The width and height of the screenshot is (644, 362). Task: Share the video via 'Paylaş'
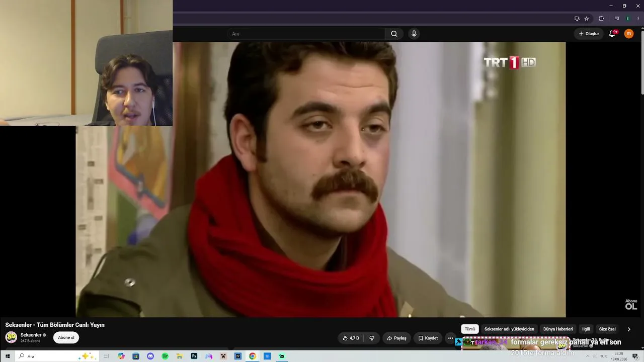(x=397, y=338)
